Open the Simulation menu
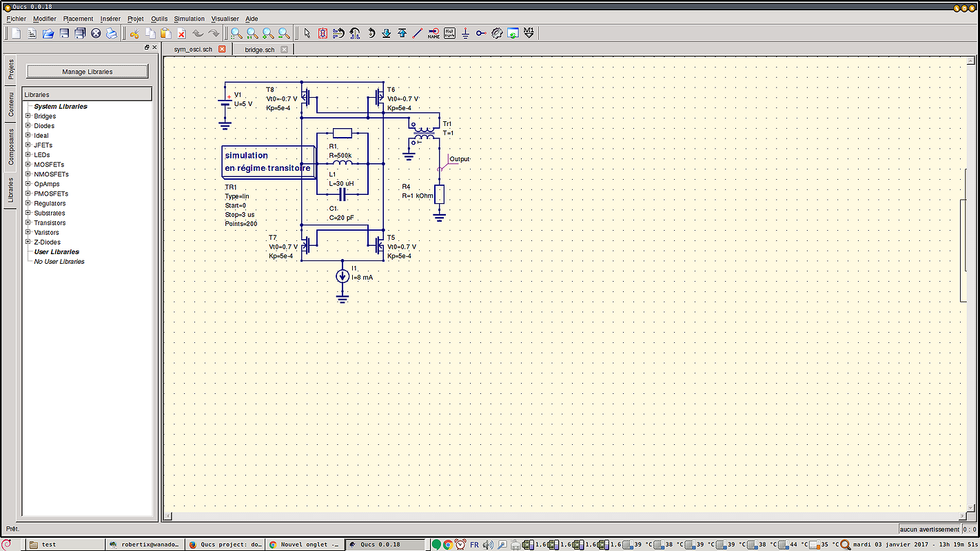This screenshot has height=551, width=980. [x=190, y=19]
